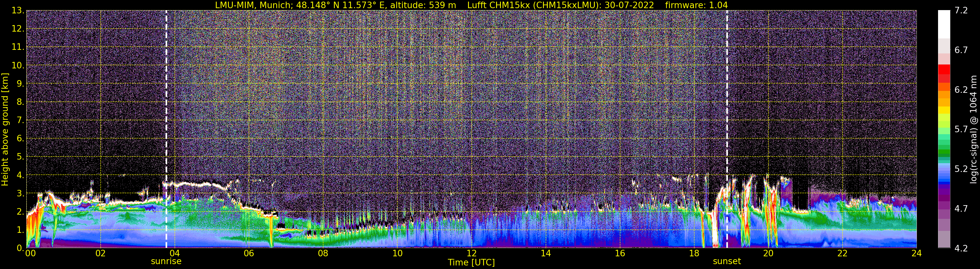Click the time axis tick label 00

coord(31,254)
